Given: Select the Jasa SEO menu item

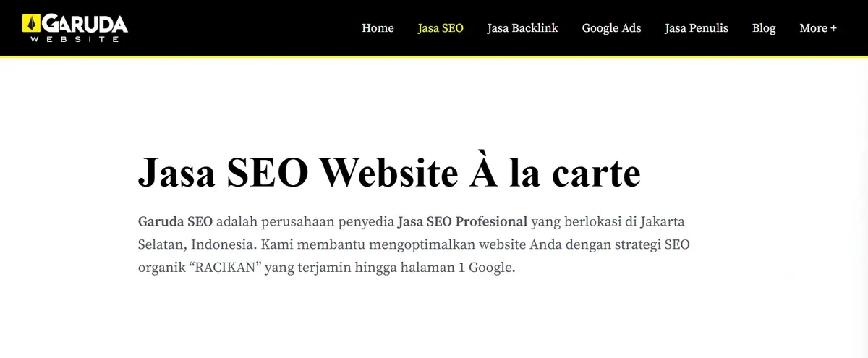Looking at the screenshot, I should coord(441,28).
